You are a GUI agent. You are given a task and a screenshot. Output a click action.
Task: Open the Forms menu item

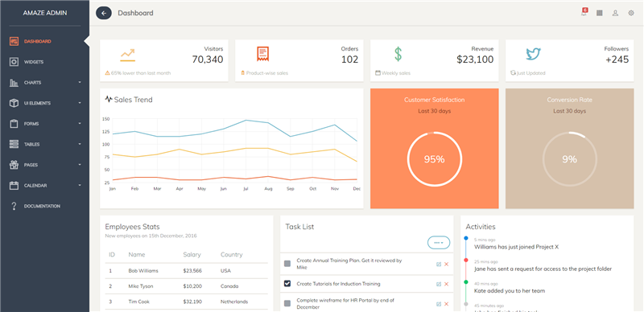tap(45, 124)
